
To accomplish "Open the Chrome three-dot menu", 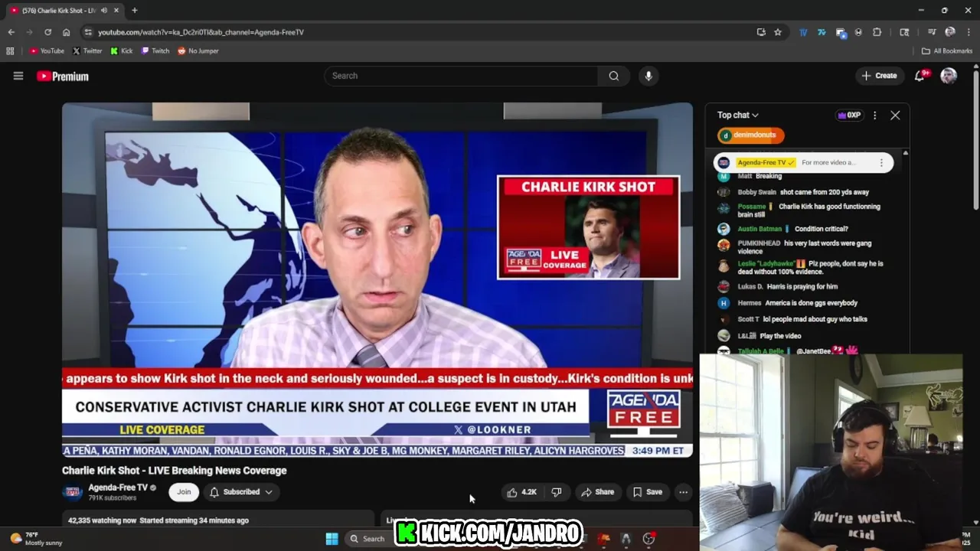I will 969,32.
